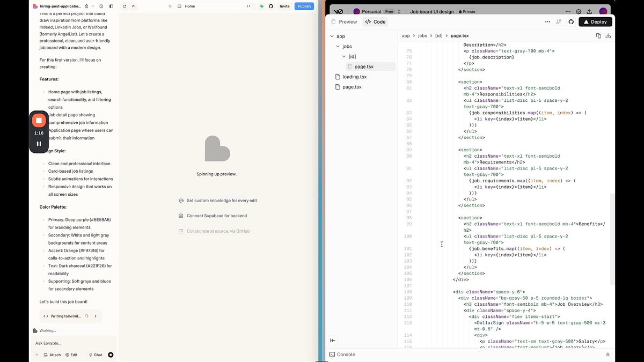Click the GitHub icon next to Deploy

pyautogui.click(x=571, y=22)
